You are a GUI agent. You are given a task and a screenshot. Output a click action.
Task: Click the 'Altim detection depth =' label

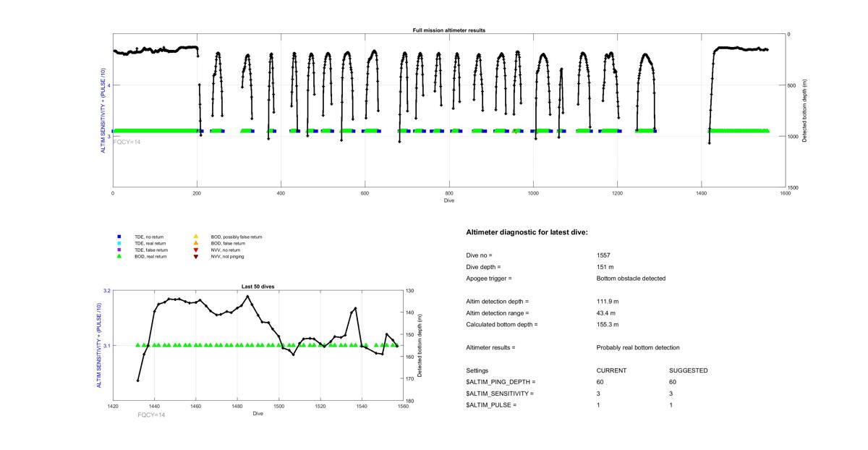498,302
